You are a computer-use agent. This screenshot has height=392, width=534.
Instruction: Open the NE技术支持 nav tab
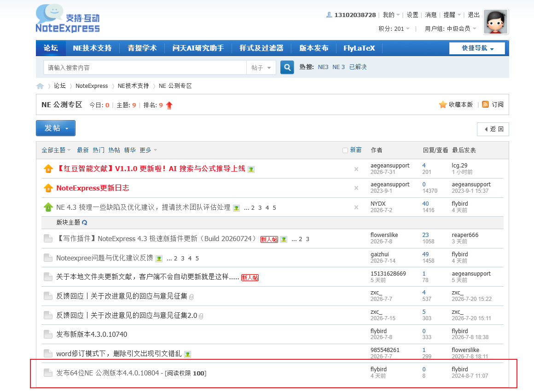(x=92, y=48)
